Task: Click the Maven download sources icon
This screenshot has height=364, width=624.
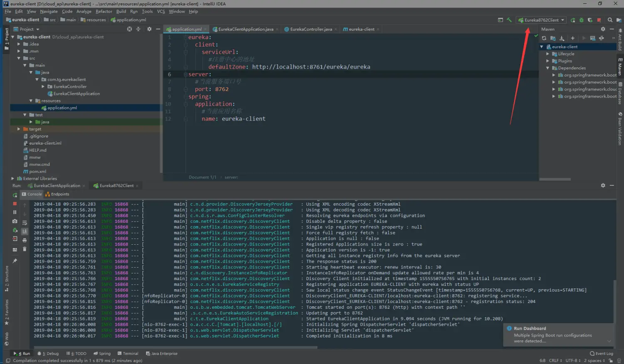Action: coord(562,38)
